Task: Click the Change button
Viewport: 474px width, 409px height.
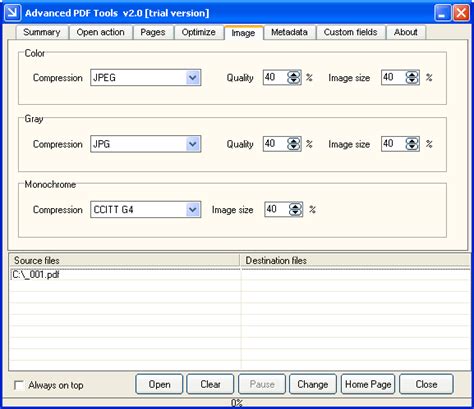Action: click(x=313, y=384)
